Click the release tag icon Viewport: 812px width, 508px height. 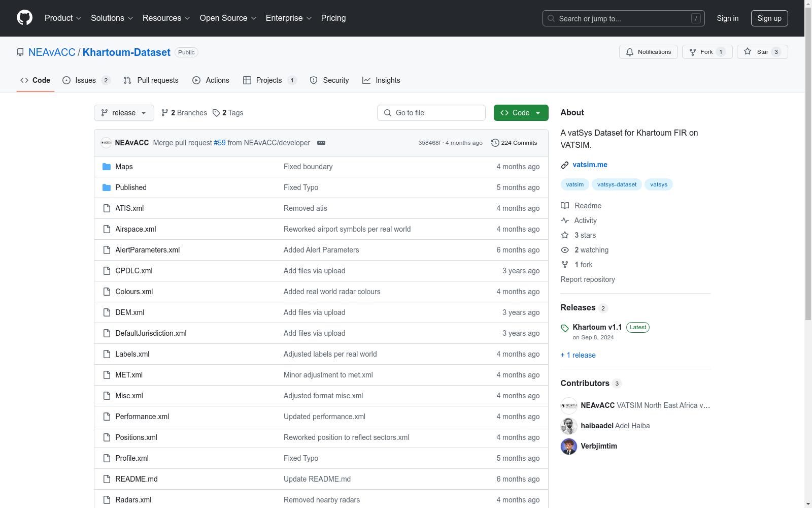click(565, 328)
